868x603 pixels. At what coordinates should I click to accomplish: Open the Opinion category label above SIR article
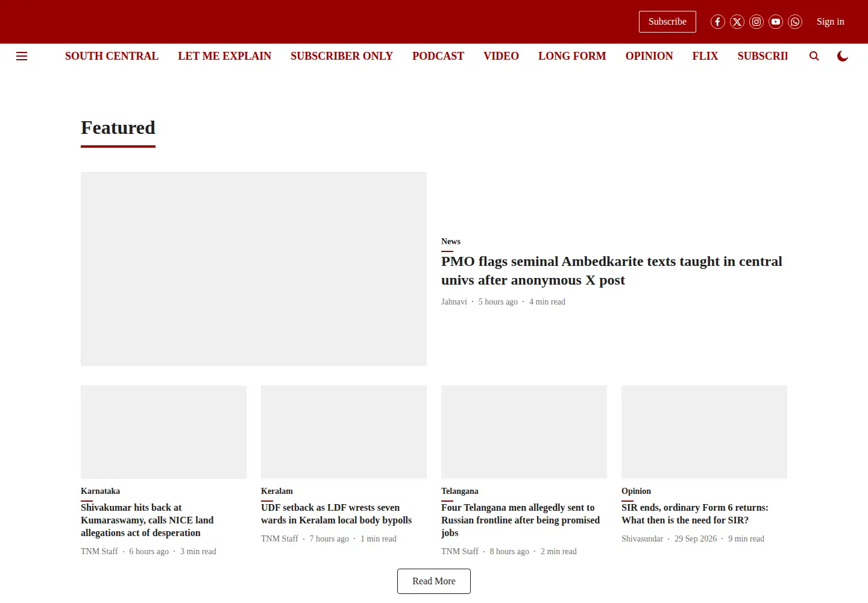636,491
